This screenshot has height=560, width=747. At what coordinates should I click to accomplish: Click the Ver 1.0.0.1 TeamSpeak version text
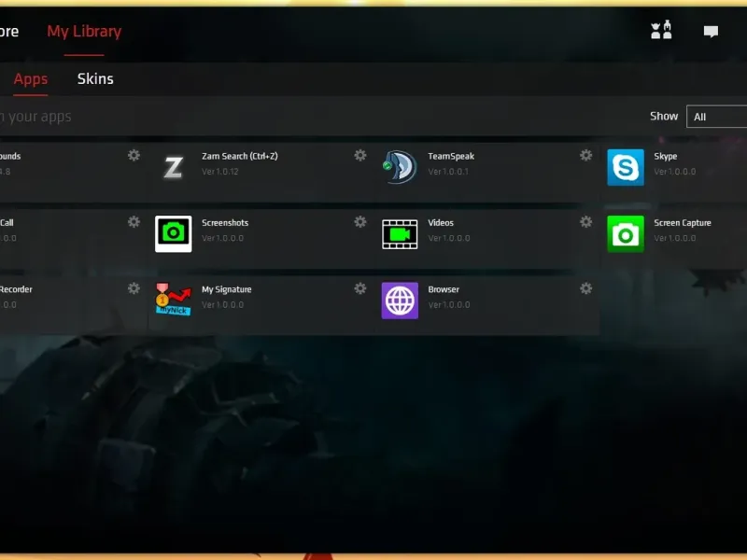448,172
